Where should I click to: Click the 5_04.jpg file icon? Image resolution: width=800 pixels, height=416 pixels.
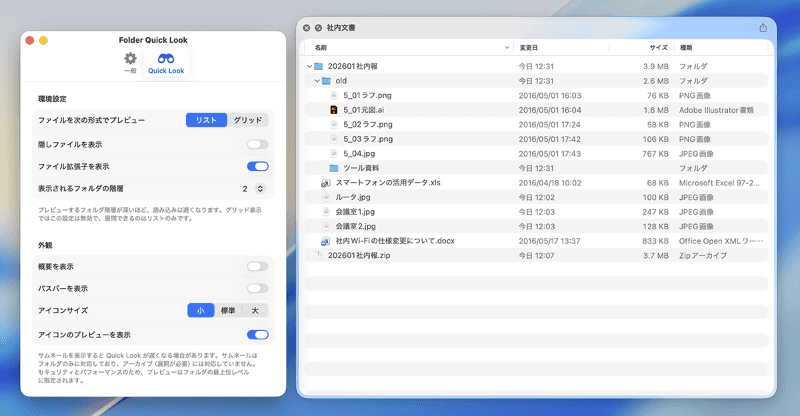[334, 154]
